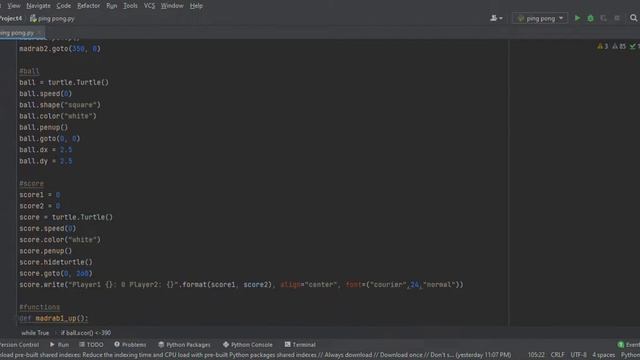Open the Code menu

[x=64, y=6]
